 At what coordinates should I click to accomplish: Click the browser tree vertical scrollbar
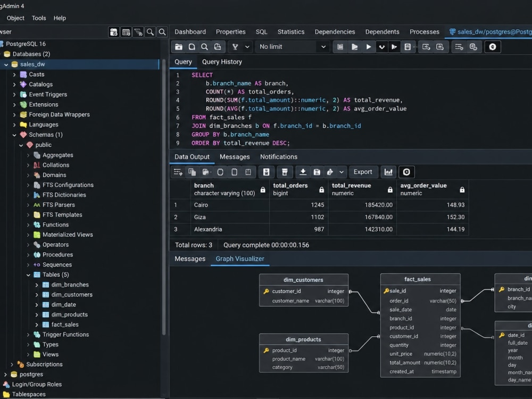coord(164,197)
